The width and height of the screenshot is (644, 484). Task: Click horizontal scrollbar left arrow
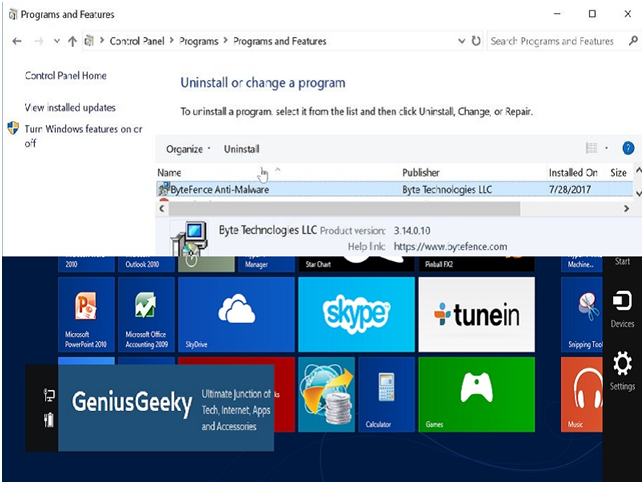(x=162, y=209)
